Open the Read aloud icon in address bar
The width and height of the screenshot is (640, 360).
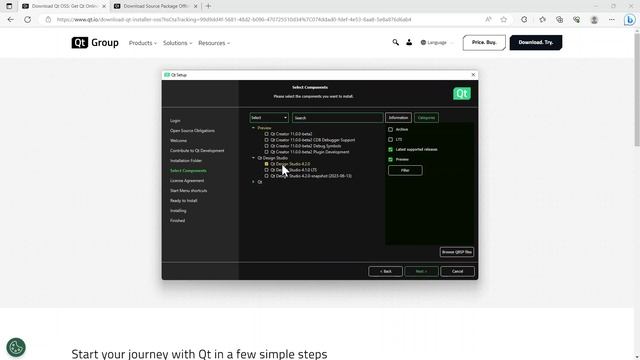488,19
